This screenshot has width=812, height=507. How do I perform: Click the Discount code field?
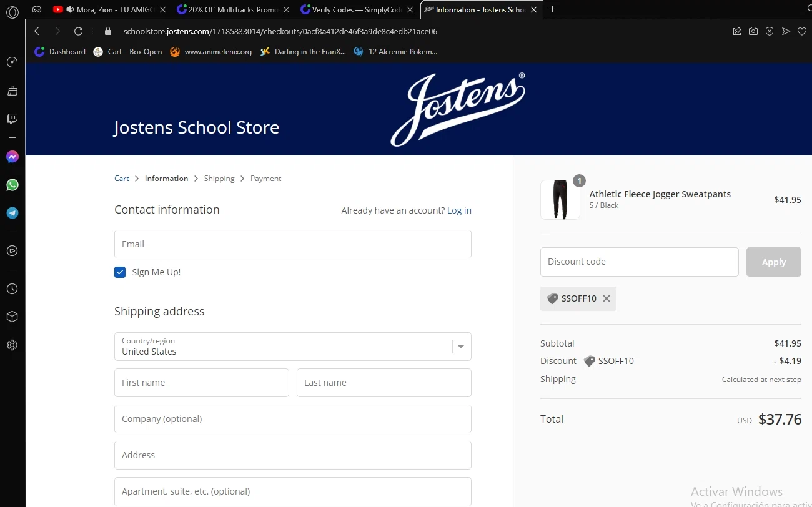pyautogui.click(x=639, y=262)
